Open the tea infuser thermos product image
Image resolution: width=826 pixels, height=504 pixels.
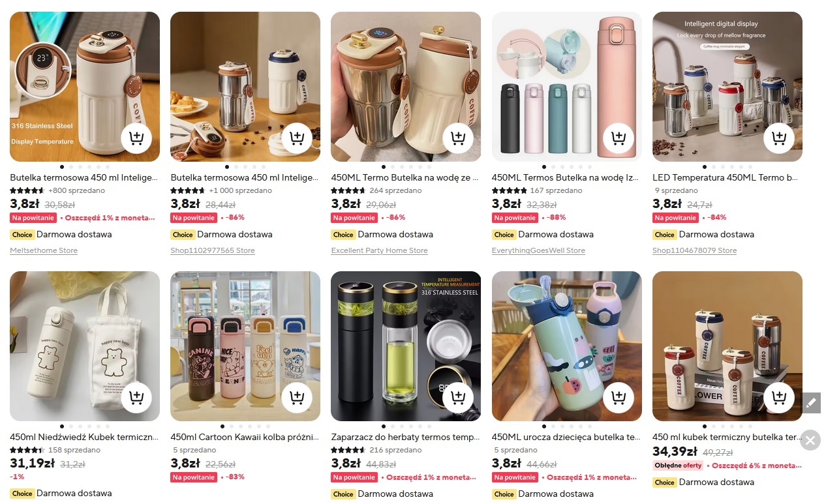click(406, 346)
